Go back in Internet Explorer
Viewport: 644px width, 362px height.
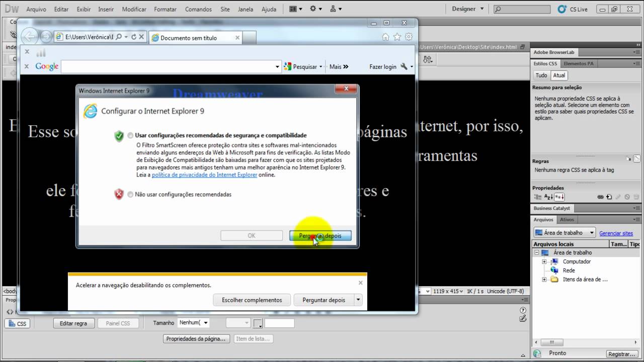30,36
